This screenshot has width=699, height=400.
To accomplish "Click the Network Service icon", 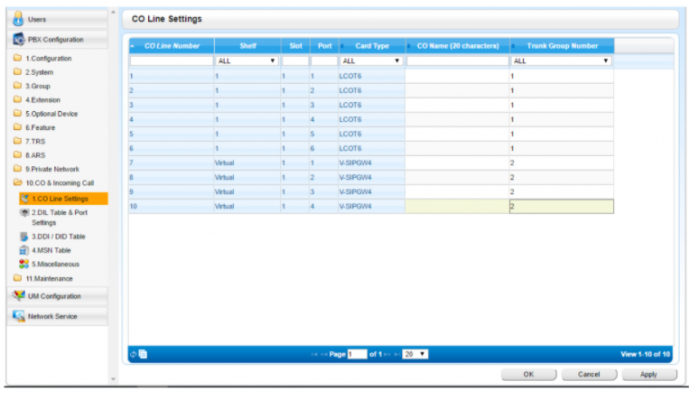I will coord(18,316).
